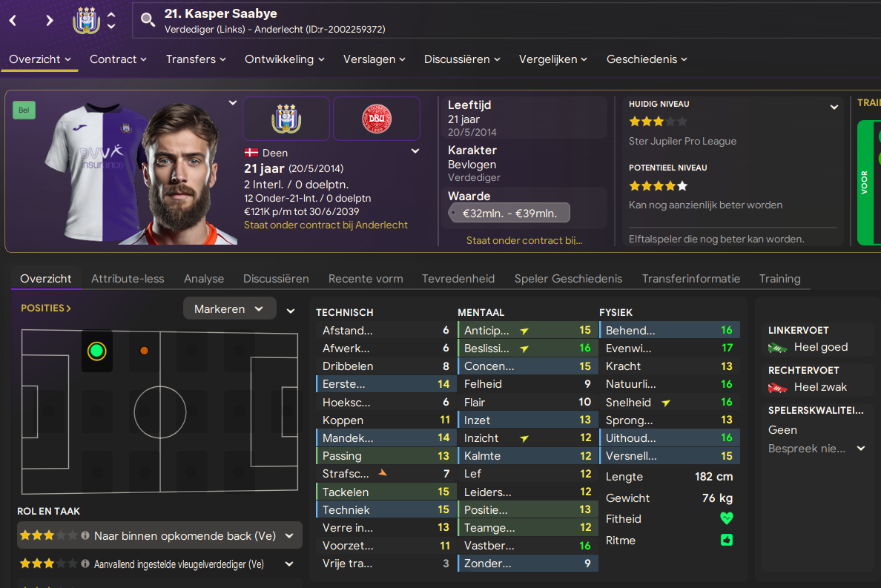Viewport: 881px width, 588px height.
Task: Click the Waarde €32mln - €39mln value bar
Action: [509, 213]
